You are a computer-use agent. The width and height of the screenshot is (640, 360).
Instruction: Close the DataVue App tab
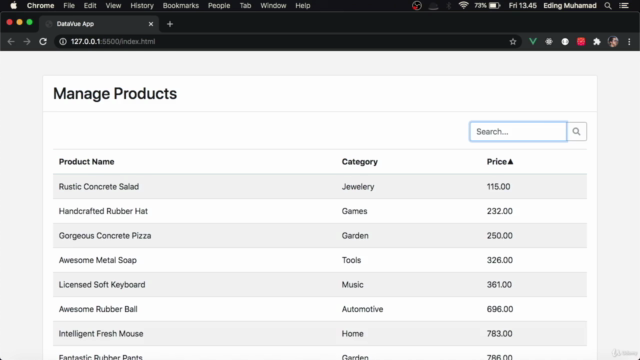pyautogui.click(x=151, y=24)
